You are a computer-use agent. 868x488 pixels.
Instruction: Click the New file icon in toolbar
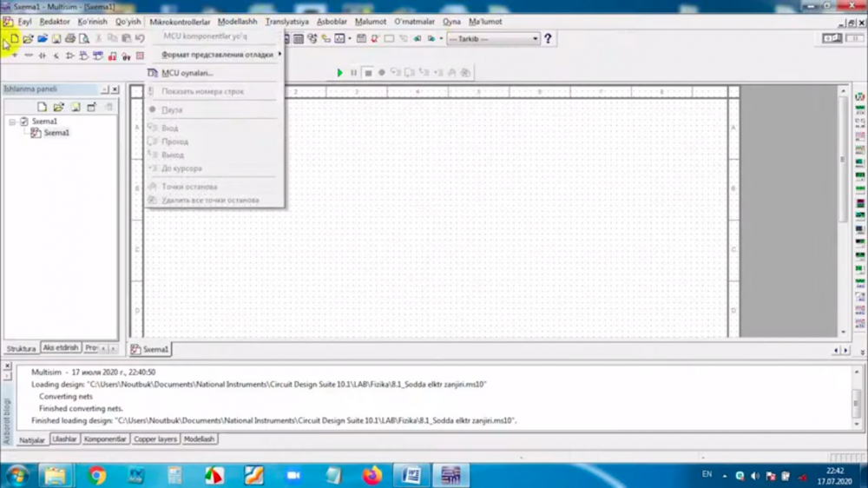(15, 39)
